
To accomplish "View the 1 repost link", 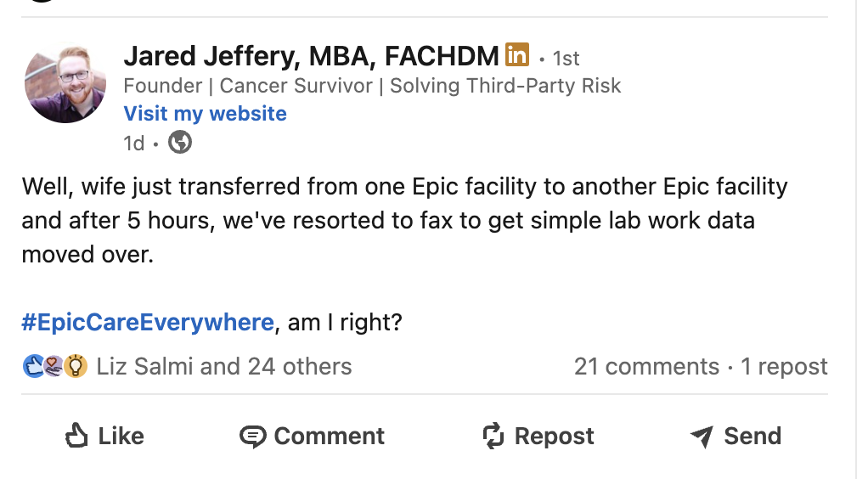I will [784, 366].
